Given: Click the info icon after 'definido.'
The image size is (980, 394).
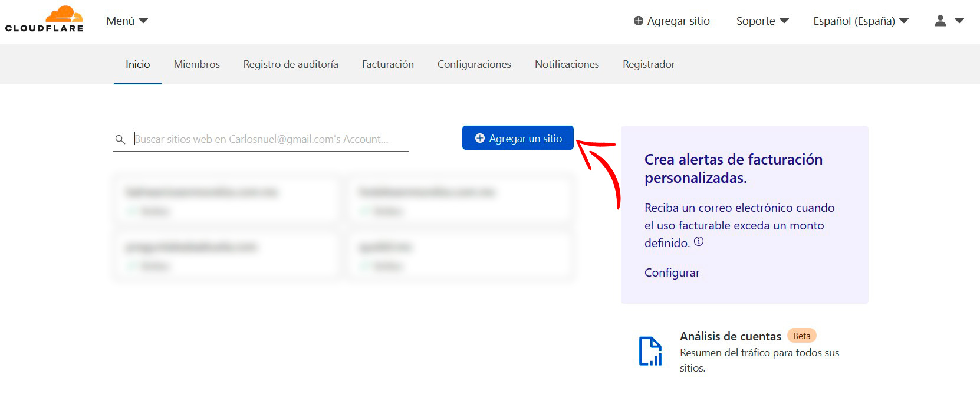Looking at the screenshot, I should pos(699,242).
